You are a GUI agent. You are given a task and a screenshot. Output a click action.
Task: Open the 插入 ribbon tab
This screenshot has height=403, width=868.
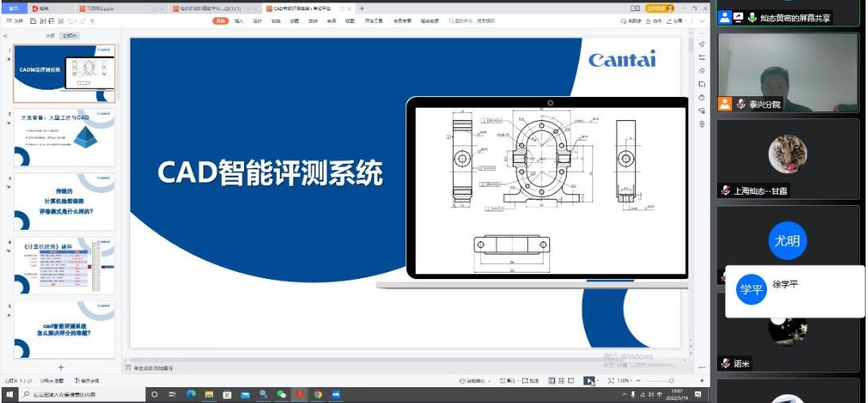(238, 21)
